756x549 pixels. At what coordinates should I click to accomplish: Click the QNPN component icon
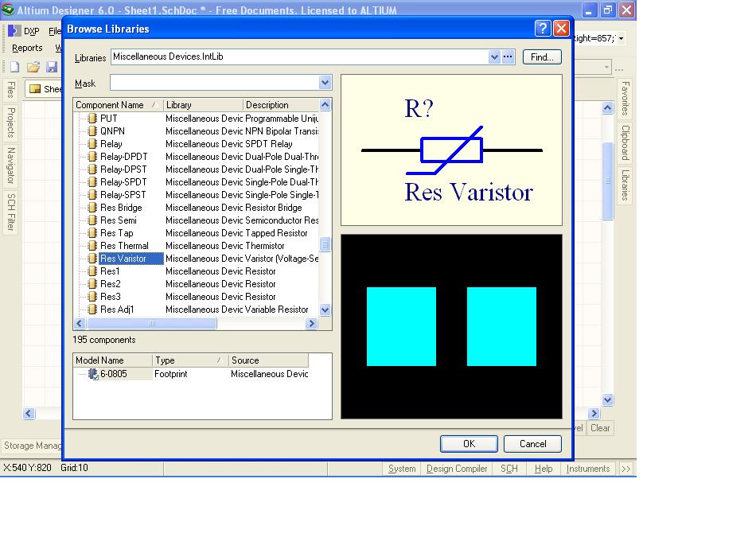(x=92, y=131)
